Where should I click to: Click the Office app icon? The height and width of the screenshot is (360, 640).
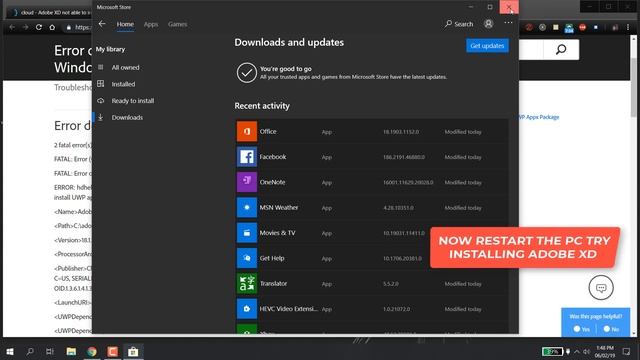coord(247,131)
